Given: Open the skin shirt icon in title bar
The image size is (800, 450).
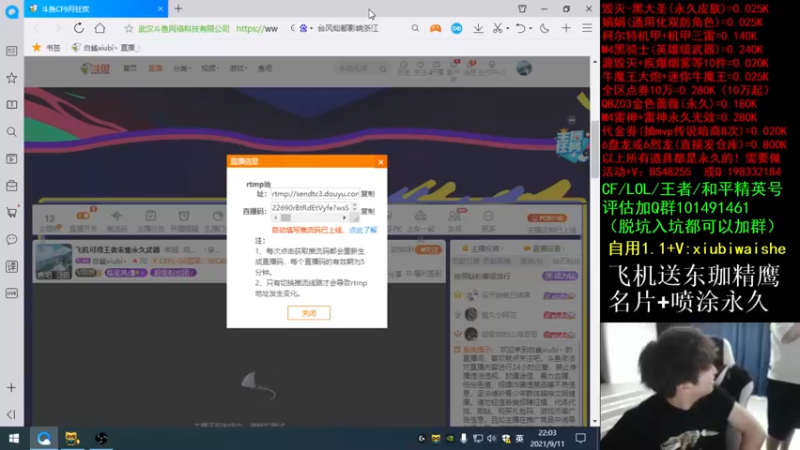Looking at the screenshot, I should pyautogui.click(x=522, y=9).
